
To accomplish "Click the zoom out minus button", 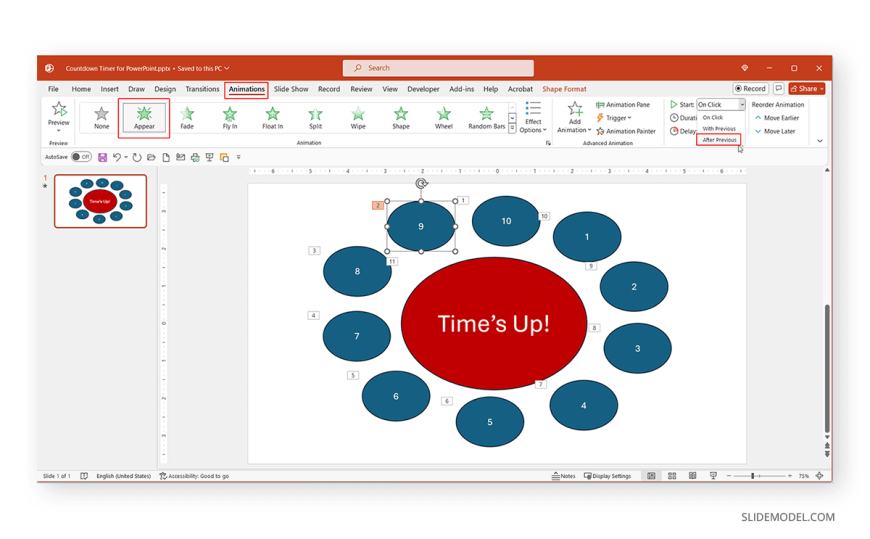I will (x=729, y=476).
